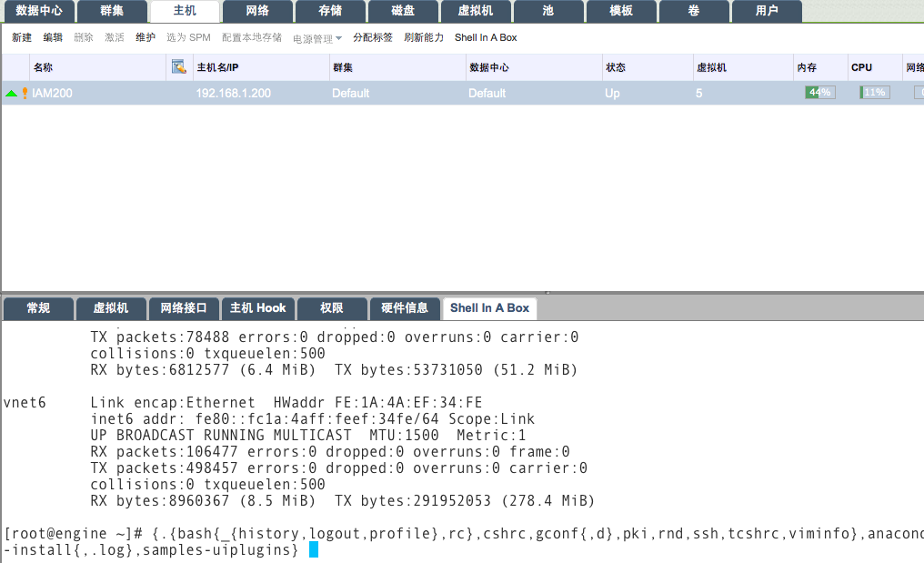
Task: Click the Default data center cell
Action: pos(487,93)
